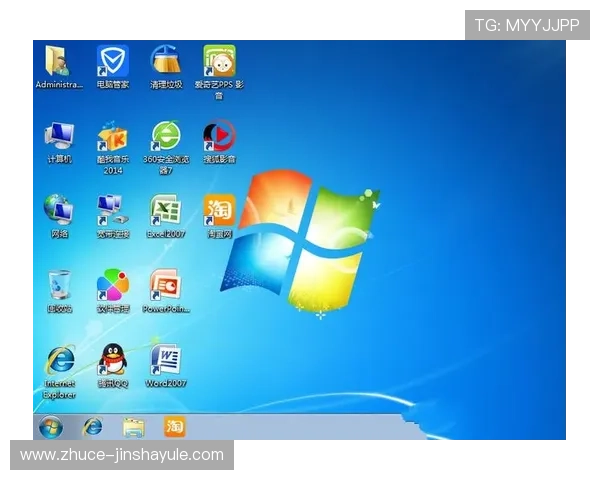Viewport: 600px width, 480px height.
Task: Open pinned file explorer folder in taskbar
Action: pos(133,427)
